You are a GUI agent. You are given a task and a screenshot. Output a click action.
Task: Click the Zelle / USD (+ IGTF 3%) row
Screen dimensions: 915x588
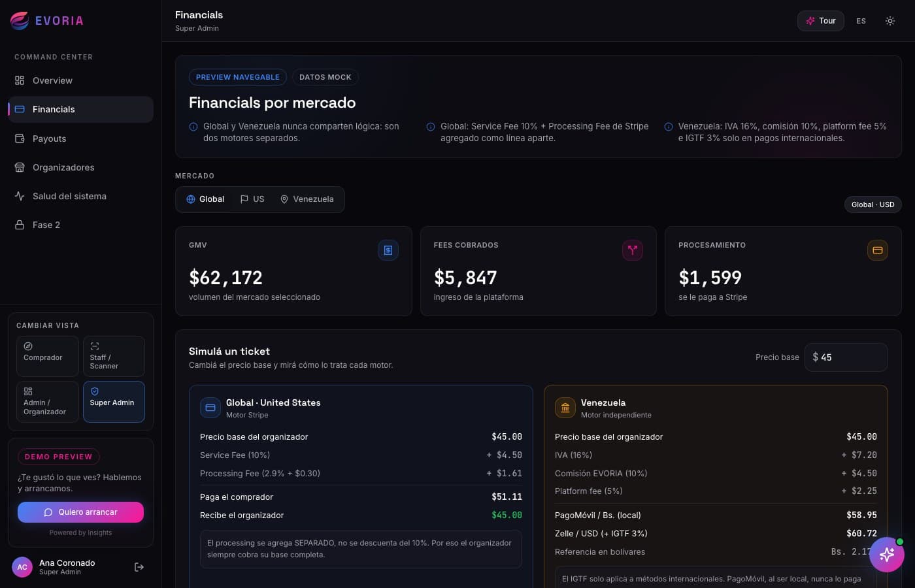(x=716, y=534)
